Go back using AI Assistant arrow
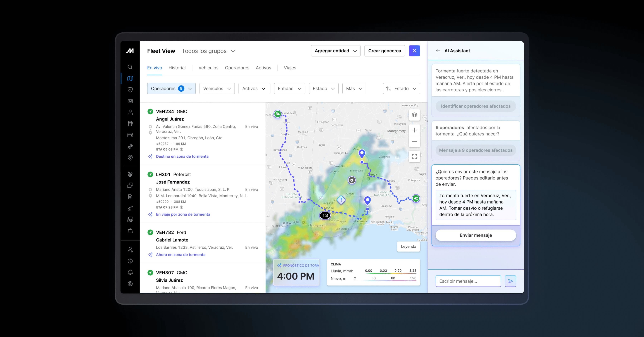The image size is (644, 337). coord(438,51)
